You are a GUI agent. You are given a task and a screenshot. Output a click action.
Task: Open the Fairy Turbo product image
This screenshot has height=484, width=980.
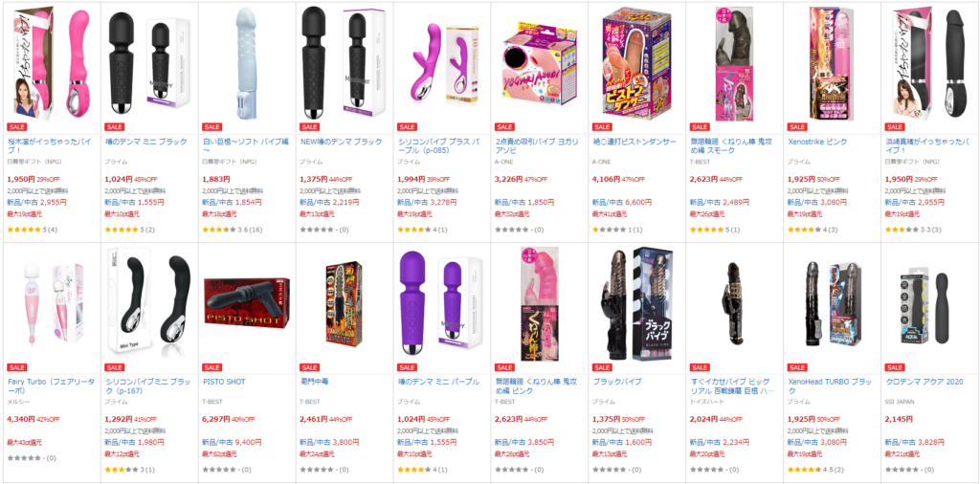point(52,302)
